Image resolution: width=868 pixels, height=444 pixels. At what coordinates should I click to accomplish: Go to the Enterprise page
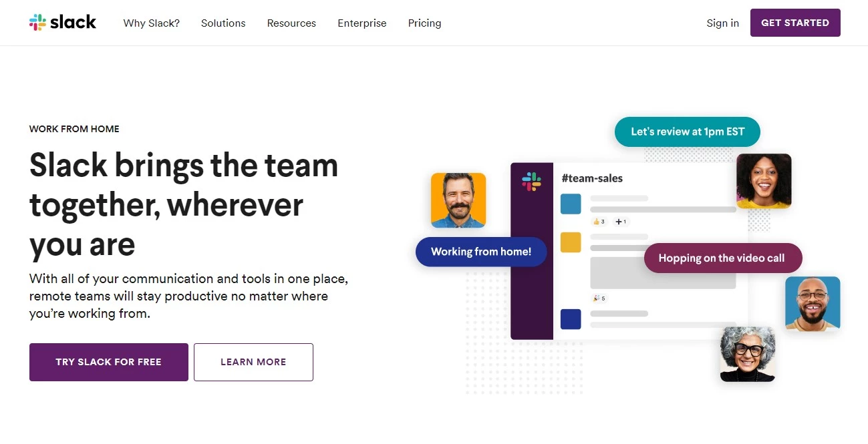tap(362, 23)
